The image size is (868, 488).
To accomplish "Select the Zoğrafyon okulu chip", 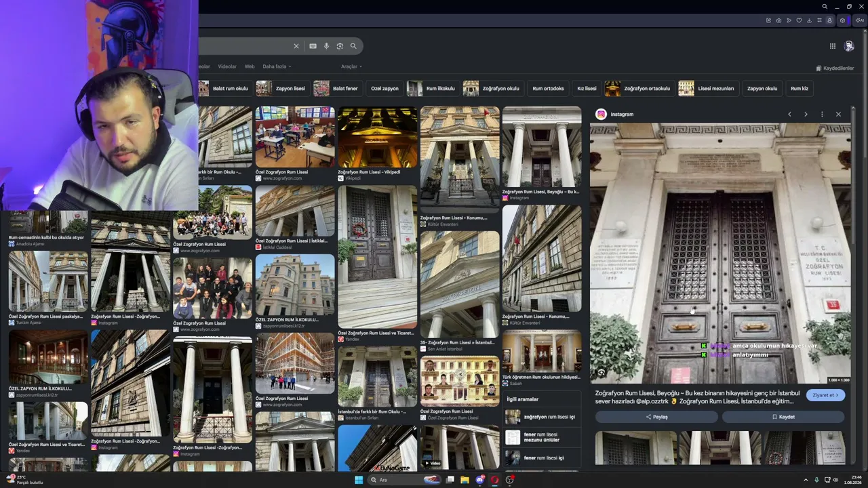I will click(493, 89).
